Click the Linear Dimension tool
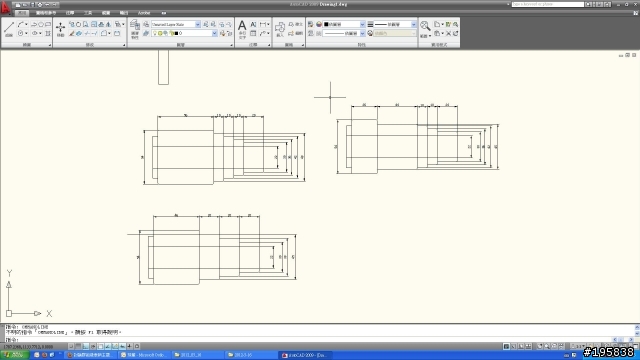Screen dimensions: 640x360 click(262, 24)
